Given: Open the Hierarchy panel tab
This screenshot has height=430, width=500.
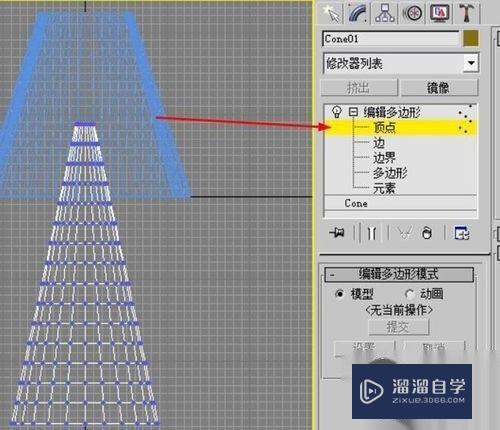Looking at the screenshot, I should pyautogui.click(x=385, y=13).
